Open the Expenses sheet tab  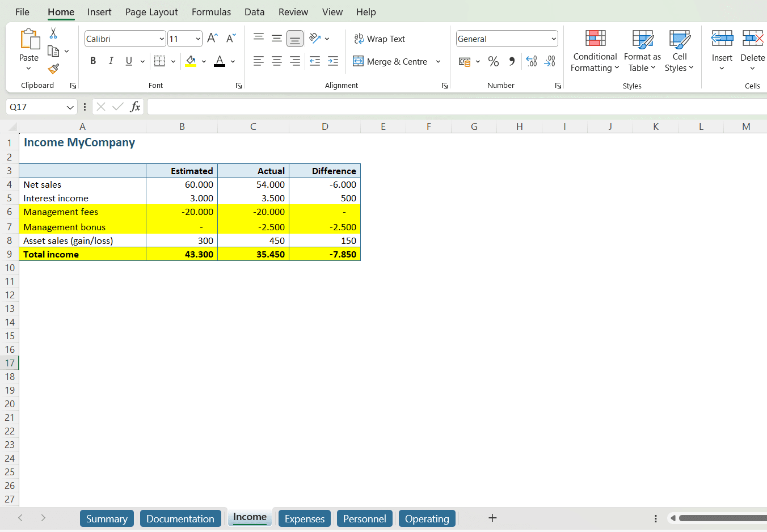pyautogui.click(x=304, y=518)
